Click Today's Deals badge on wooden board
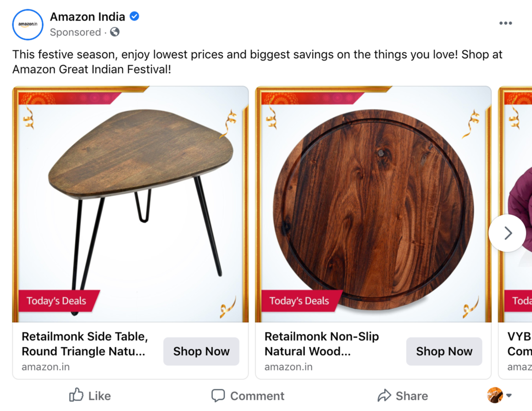Screen dimensions: 532x411 pos(299,301)
